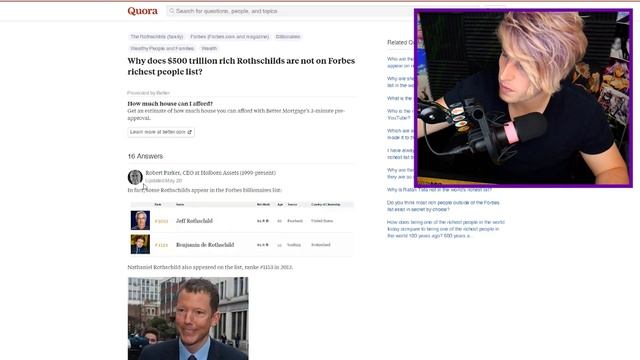Open the related question 'How does being one of the richest...'

pyautogui.click(x=446, y=229)
